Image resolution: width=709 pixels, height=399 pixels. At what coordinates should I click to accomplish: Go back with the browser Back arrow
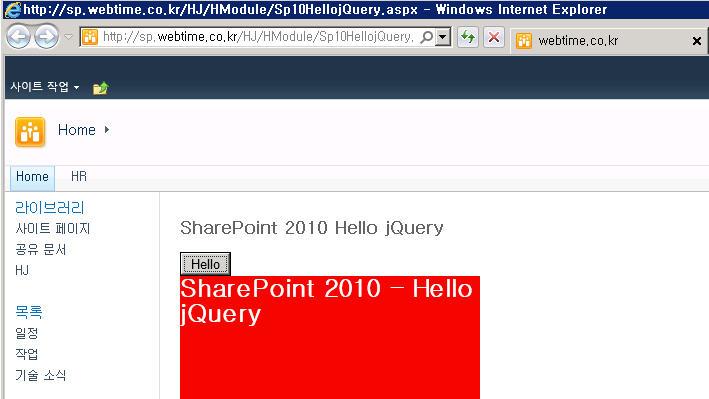pyautogui.click(x=18, y=36)
